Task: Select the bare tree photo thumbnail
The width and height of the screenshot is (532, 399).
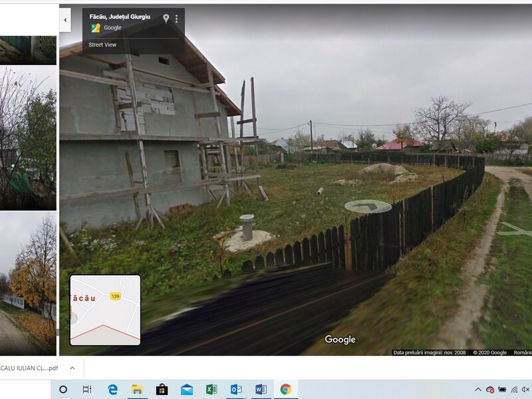Action: pyautogui.click(x=28, y=137)
